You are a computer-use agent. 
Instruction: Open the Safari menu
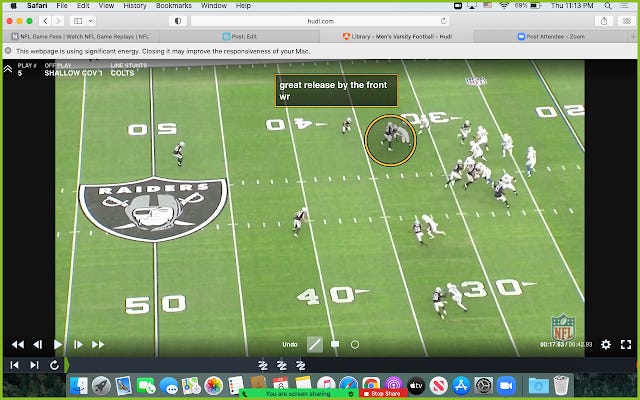[x=37, y=6]
